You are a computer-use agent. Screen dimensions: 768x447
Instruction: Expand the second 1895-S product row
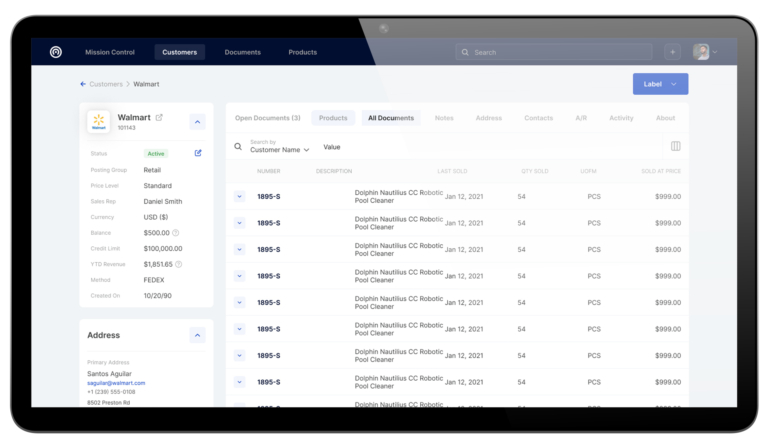(240, 223)
